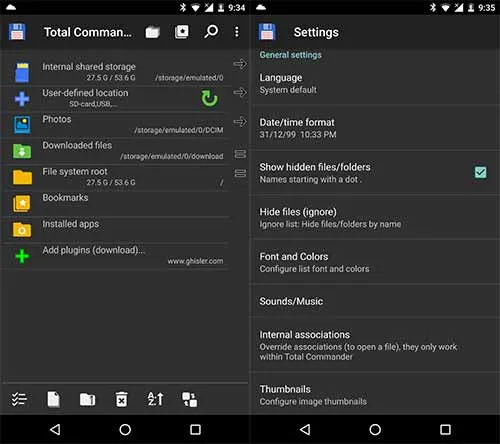Tap General settings header text

coord(291,55)
